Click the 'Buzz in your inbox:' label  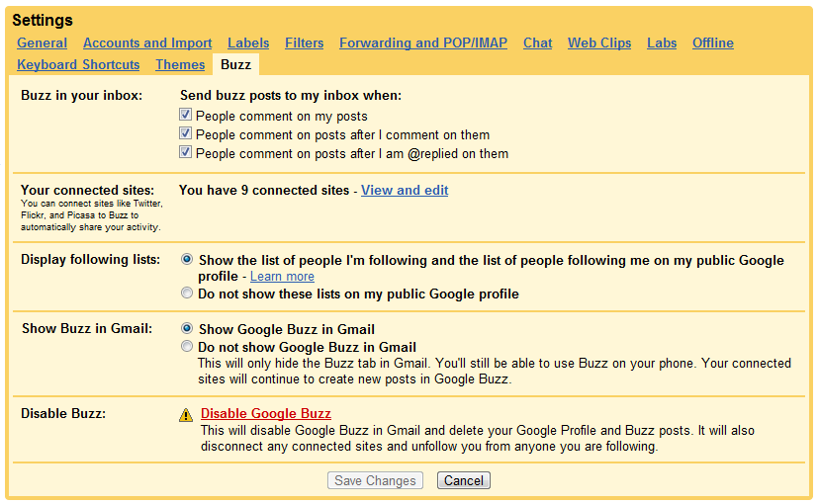81,96
